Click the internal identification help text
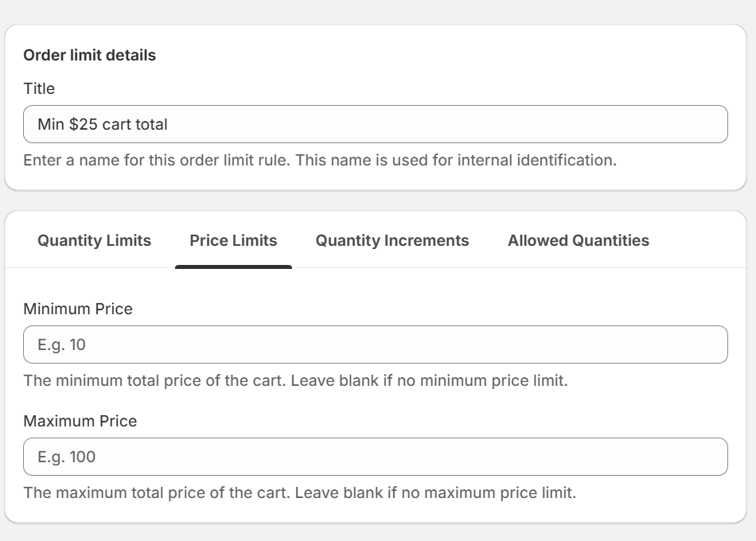 [x=319, y=160]
